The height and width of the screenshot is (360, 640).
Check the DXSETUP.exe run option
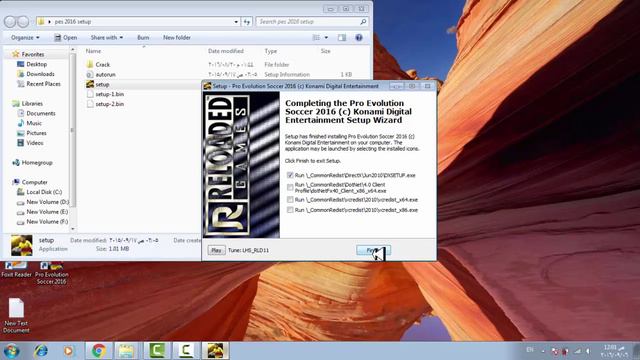tap(290, 175)
